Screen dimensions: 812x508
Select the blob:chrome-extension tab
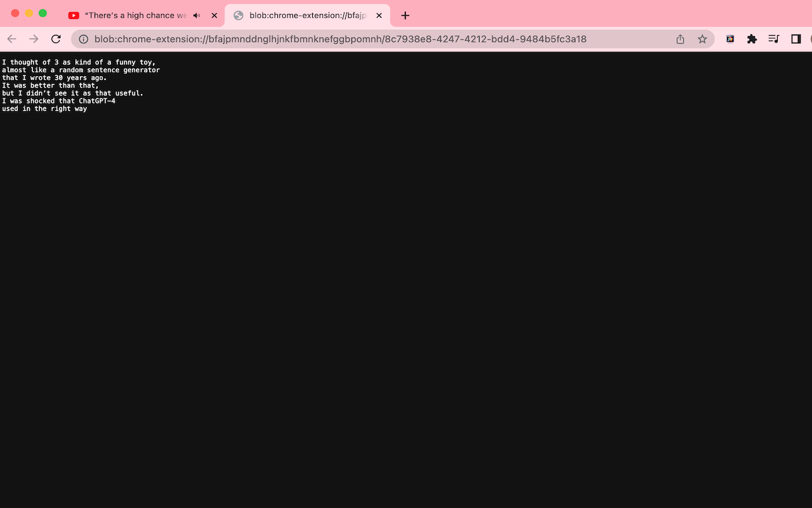(307, 15)
